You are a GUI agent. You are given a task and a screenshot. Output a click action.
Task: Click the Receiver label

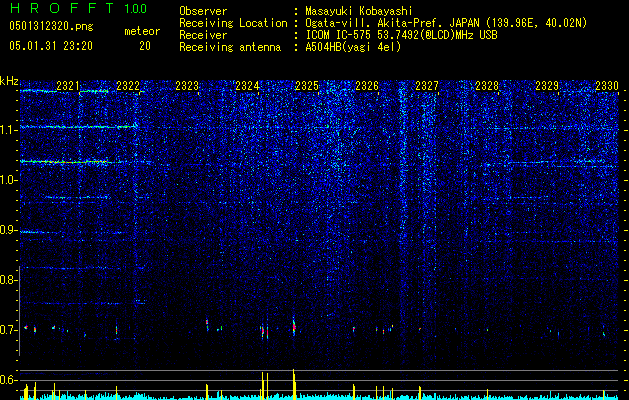[x=203, y=35]
